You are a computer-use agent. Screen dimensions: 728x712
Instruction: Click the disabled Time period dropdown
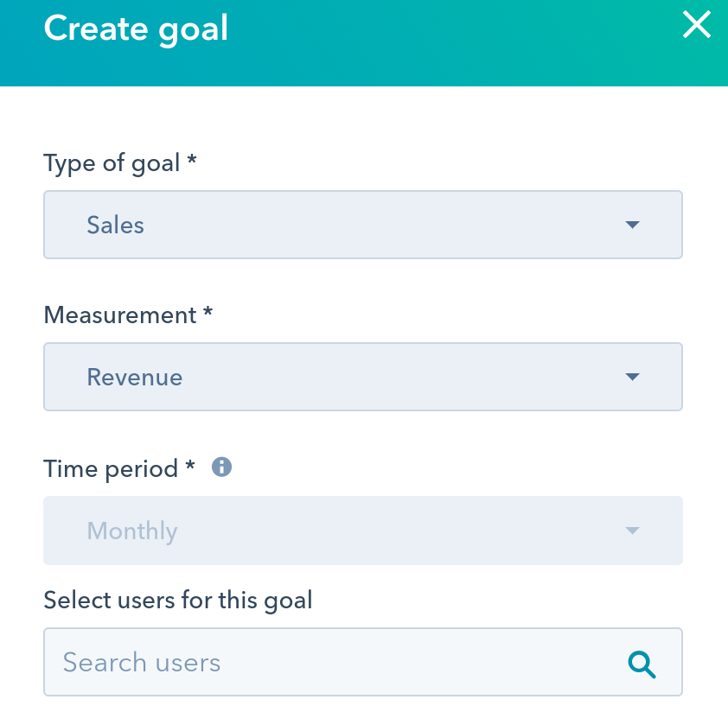point(363,530)
